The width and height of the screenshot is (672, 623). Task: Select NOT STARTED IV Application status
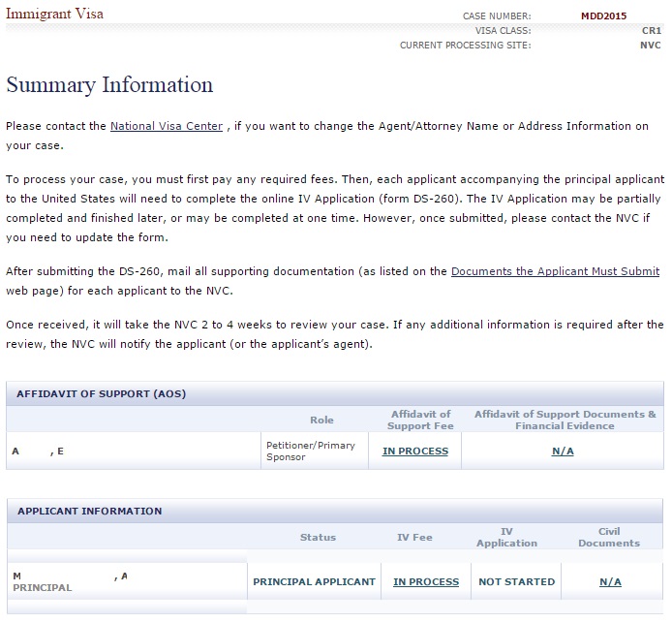(516, 582)
